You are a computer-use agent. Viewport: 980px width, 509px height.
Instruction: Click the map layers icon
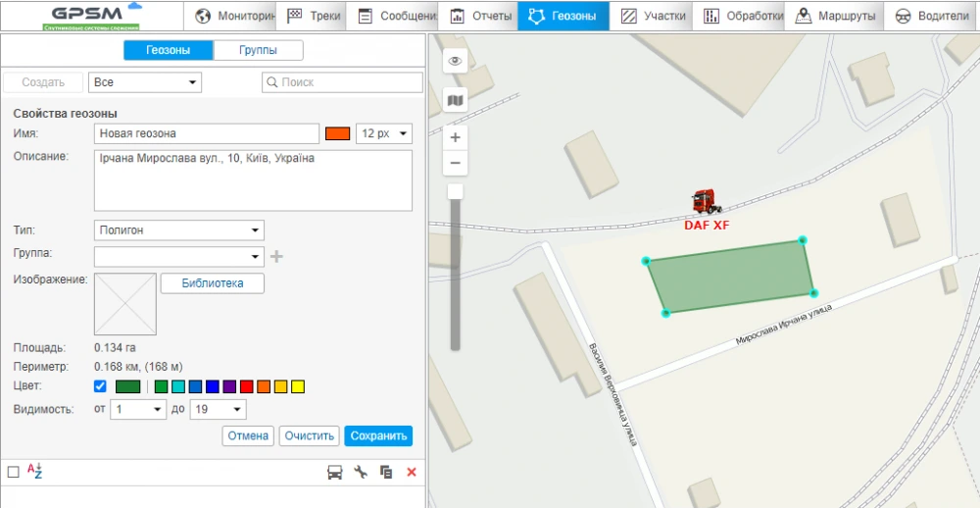pyautogui.click(x=455, y=100)
